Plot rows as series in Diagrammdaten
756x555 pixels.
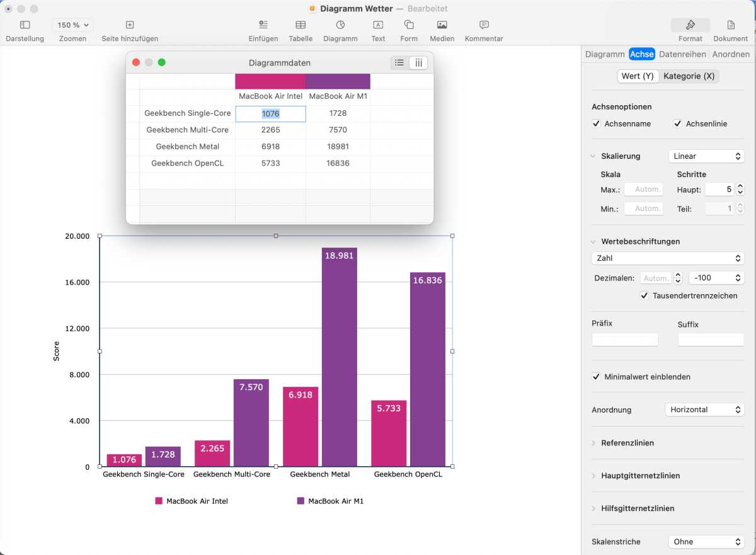(x=399, y=62)
